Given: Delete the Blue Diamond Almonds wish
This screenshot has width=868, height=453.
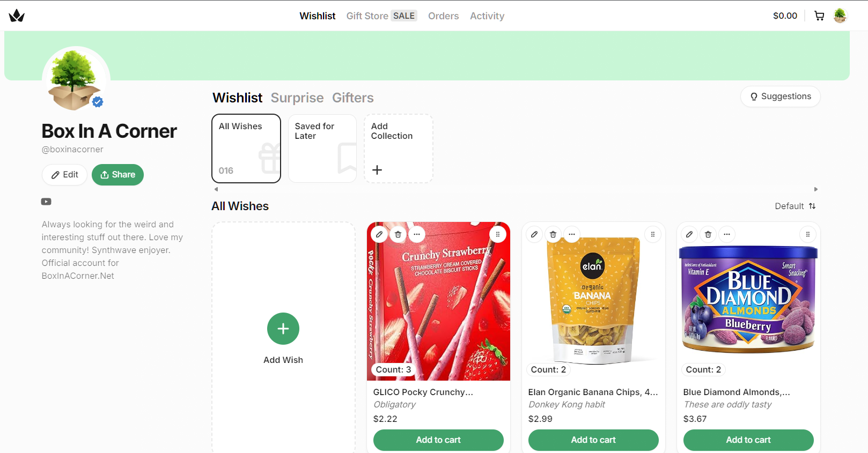Looking at the screenshot, I should tap(708, 234).
